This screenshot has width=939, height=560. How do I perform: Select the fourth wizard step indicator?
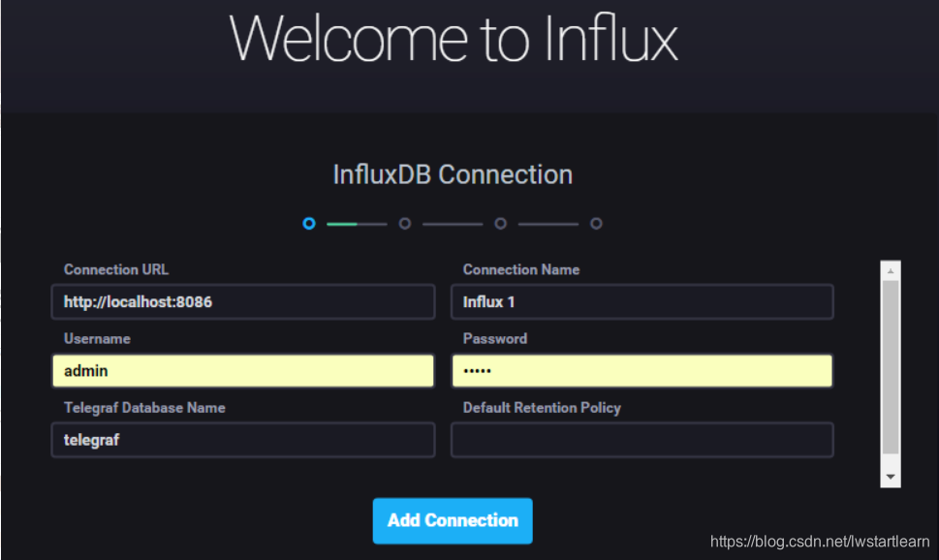596,224
